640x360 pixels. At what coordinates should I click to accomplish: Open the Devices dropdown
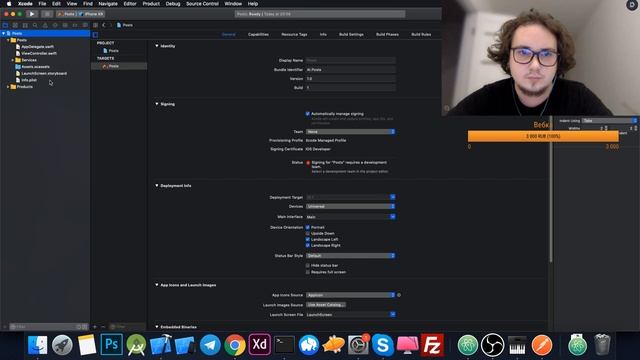(x=351, y=207)
